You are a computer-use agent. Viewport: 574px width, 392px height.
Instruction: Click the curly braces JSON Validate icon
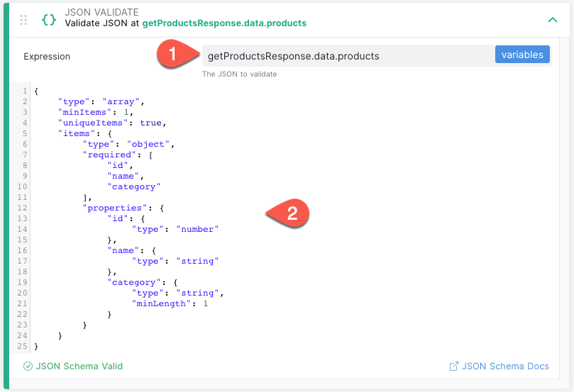point(49,20)
